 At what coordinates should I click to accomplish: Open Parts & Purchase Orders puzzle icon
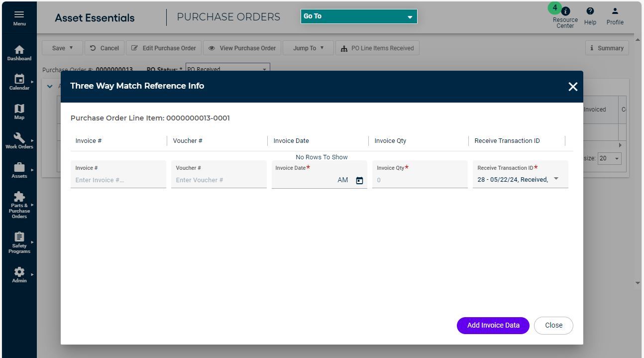19,197
